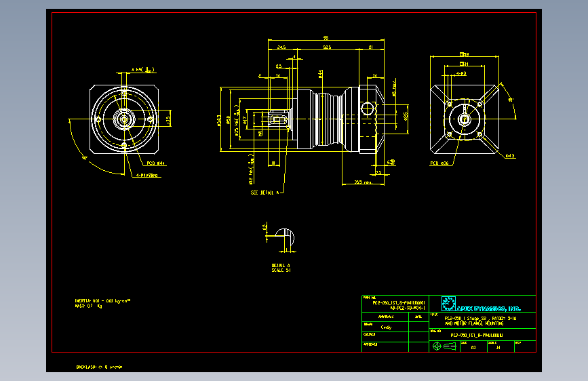Click the 'ø17' vertical dimension text
The image size is (588, 381).
245,120
